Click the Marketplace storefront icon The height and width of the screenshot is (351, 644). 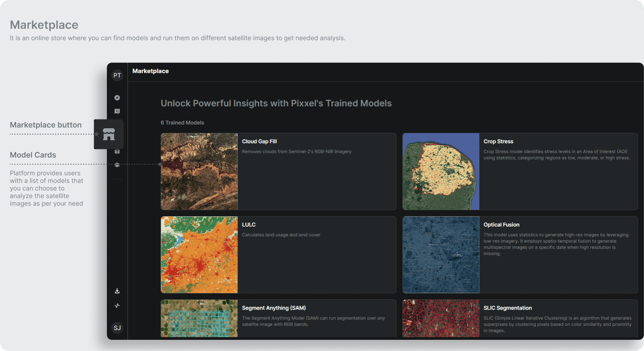point(109,134)
